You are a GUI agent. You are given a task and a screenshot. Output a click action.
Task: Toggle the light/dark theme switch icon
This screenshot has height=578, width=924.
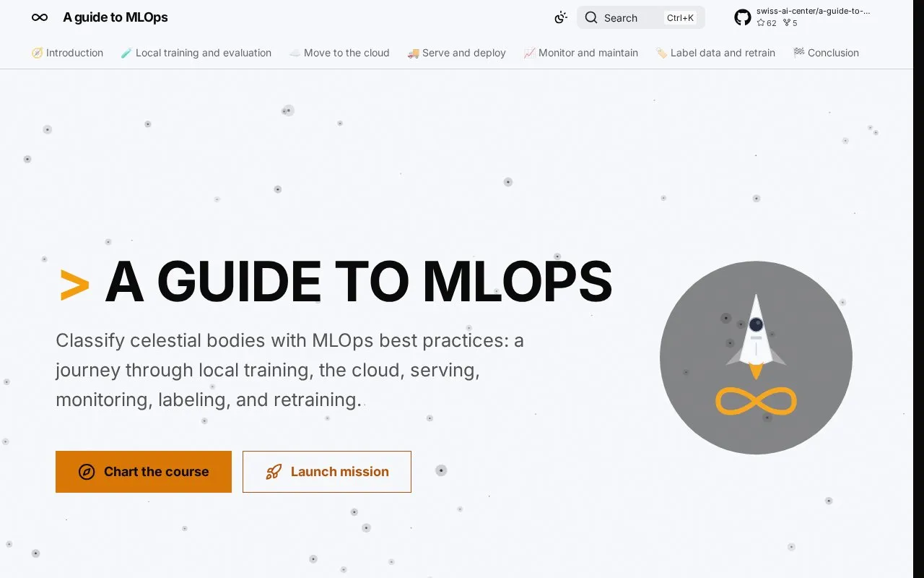point(561,17)
